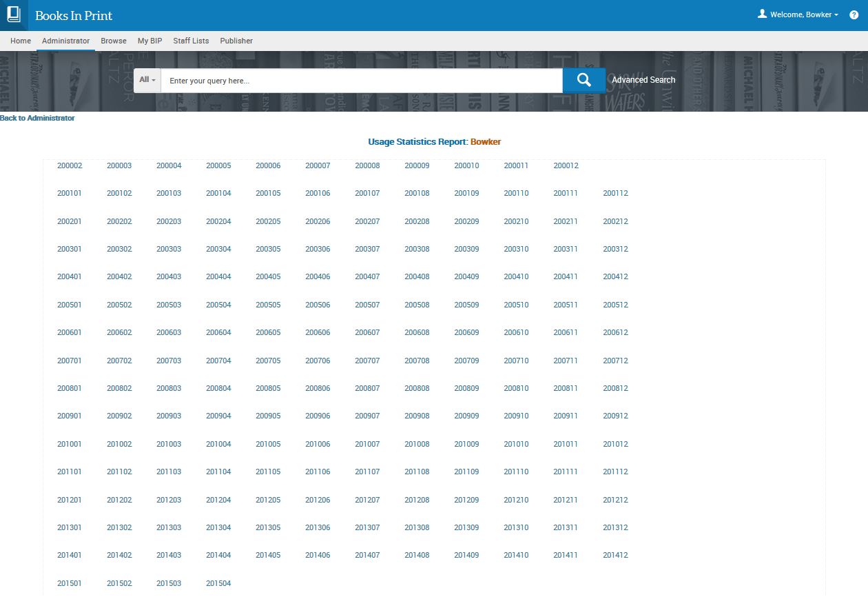
Task: Open the 200302 usage report
Action: [x=119, y=249]
